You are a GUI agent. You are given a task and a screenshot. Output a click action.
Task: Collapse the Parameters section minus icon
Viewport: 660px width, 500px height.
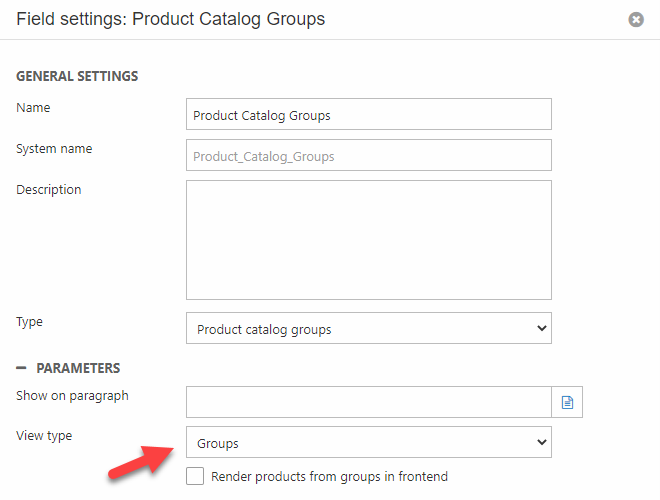pos(22,368)
